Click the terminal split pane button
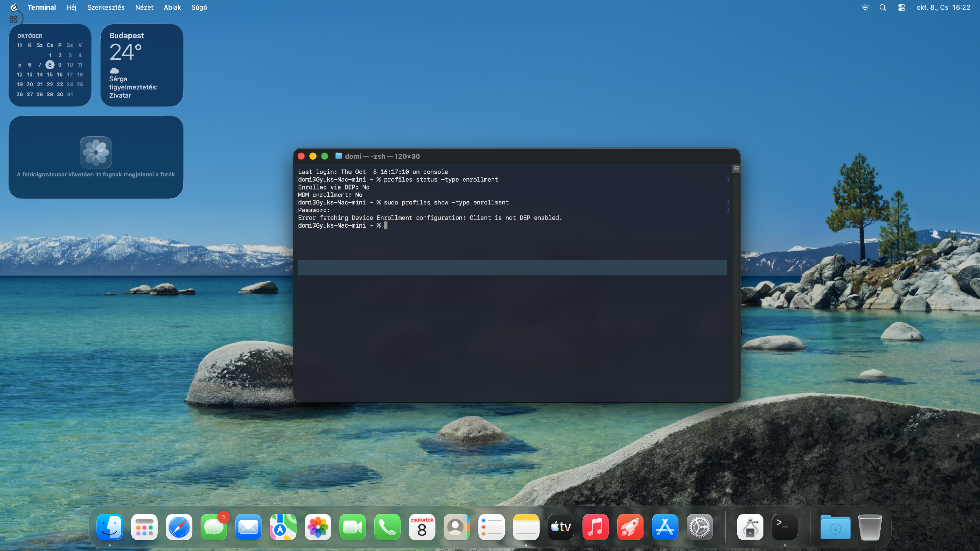 [x=736, y=169]
